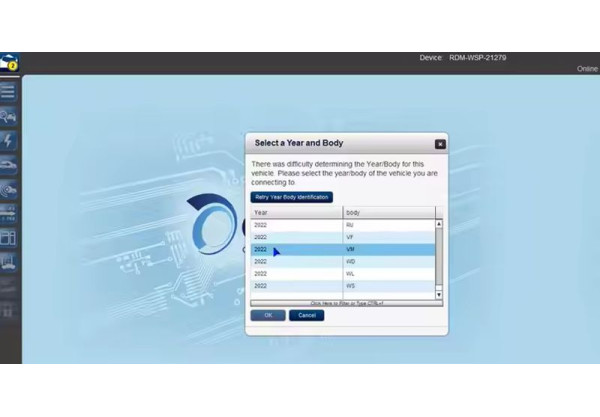Viewport: 600px width, 417px height.
Task: Close the Select a Year and Body dialog
Action: 440,144
